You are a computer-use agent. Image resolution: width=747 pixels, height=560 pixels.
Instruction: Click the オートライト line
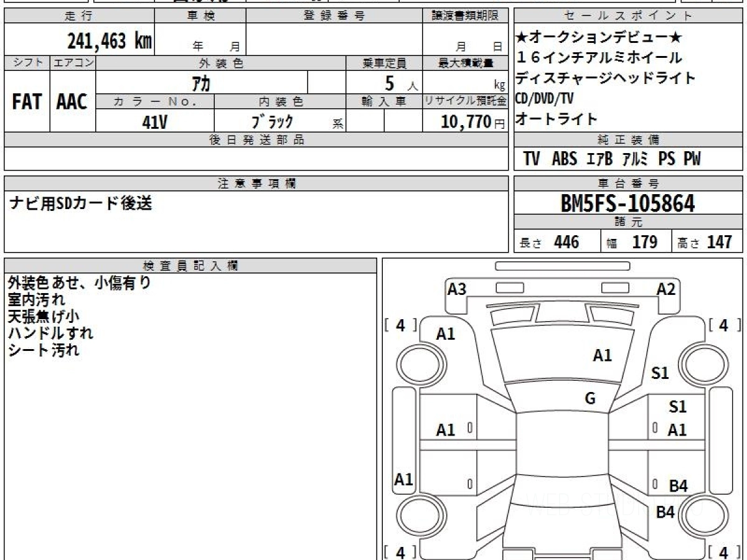pyautogui.click(x=557, y=118)
